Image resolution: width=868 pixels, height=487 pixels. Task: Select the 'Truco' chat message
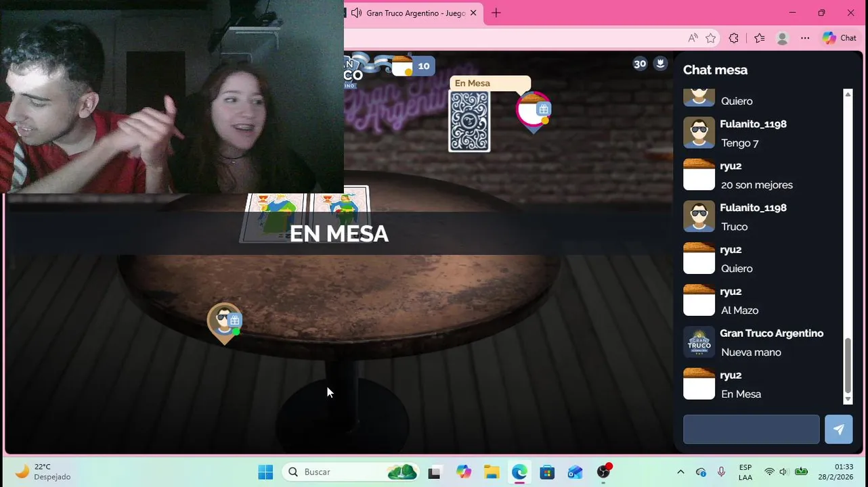[x=734, y=227]
